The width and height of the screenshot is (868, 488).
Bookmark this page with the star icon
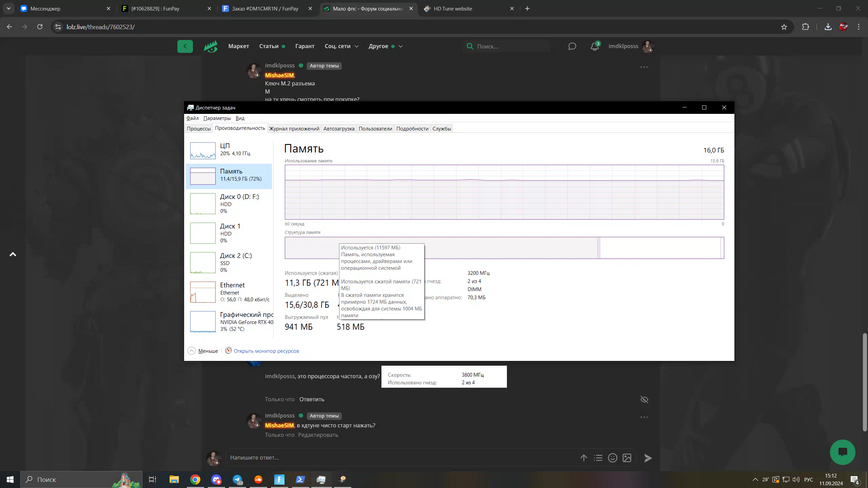pos(784,27)
